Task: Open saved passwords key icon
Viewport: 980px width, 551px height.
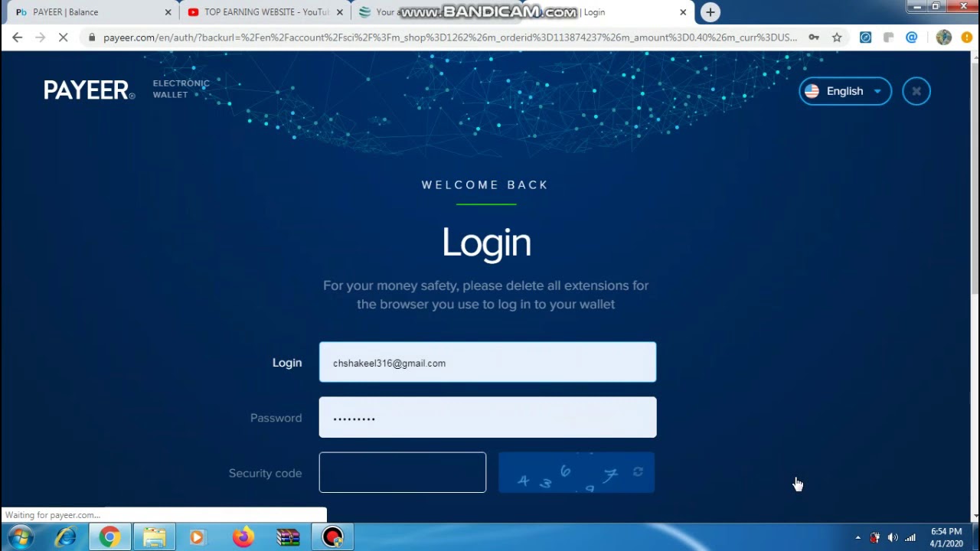Action: 814,37
